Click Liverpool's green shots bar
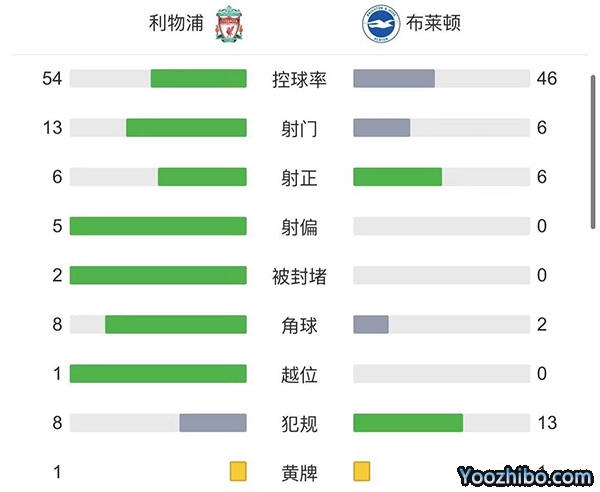The image size is (600, 492). coord(186,128)
